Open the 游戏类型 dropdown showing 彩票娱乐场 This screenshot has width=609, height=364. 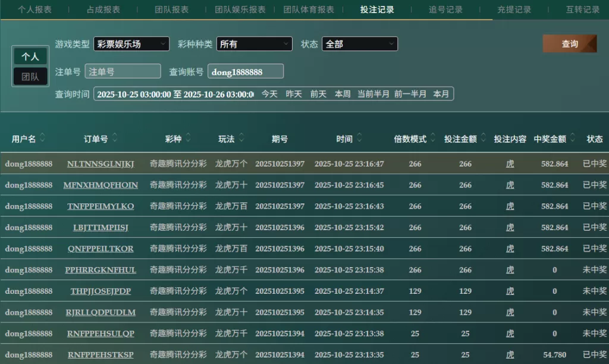coord(131,44)
